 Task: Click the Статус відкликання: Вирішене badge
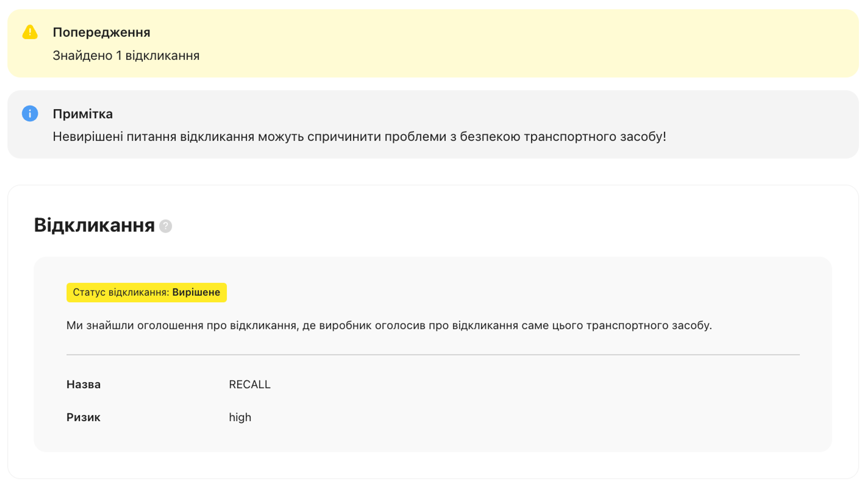146,292
